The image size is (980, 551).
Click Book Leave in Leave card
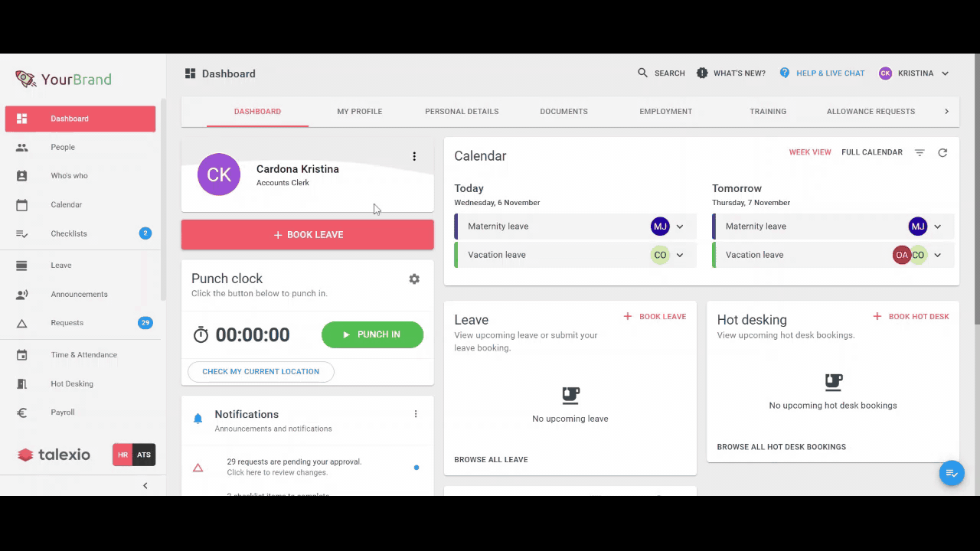[655, 317]
